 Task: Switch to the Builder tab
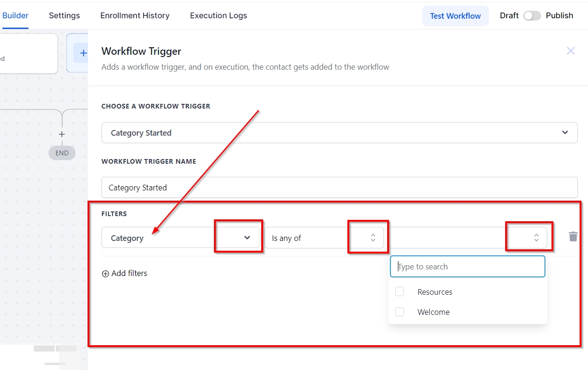[x=15, y=15]
